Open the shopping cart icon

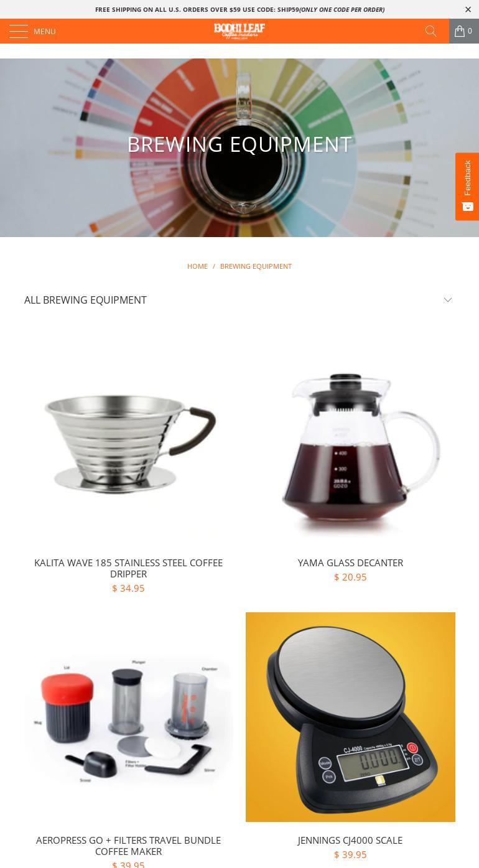(x=464, y=31)
